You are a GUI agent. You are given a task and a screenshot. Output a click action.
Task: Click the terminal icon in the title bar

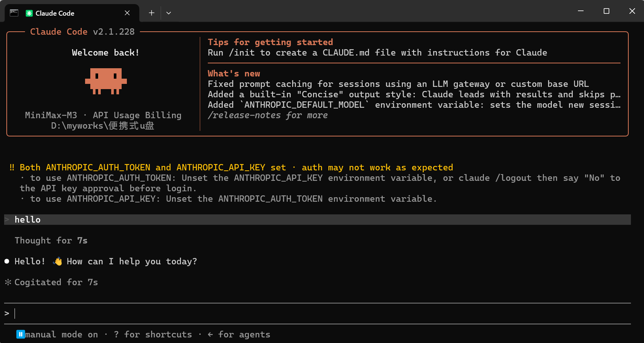14,13
